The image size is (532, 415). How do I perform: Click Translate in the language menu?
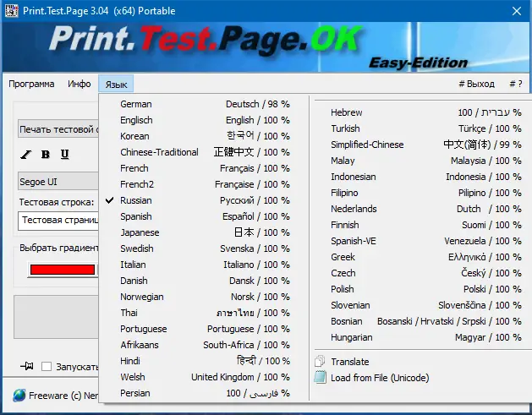pyautogui.click(x=421, y=362)
